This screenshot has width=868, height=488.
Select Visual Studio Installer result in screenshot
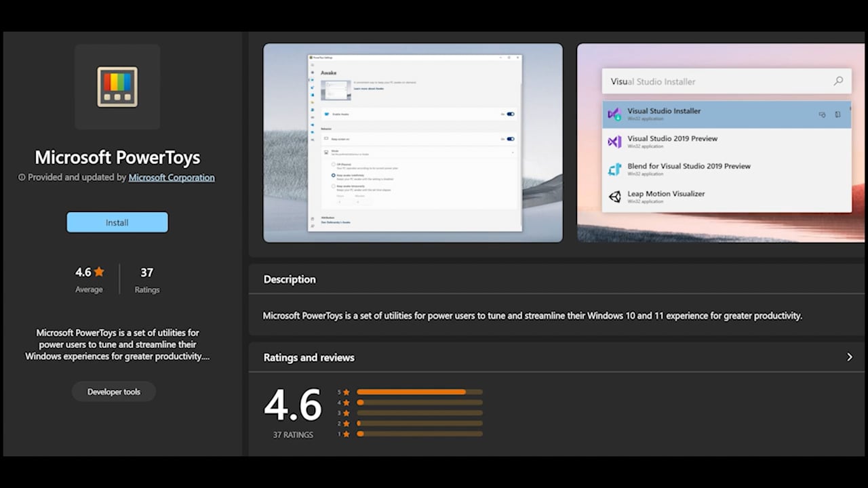[726, 115]
